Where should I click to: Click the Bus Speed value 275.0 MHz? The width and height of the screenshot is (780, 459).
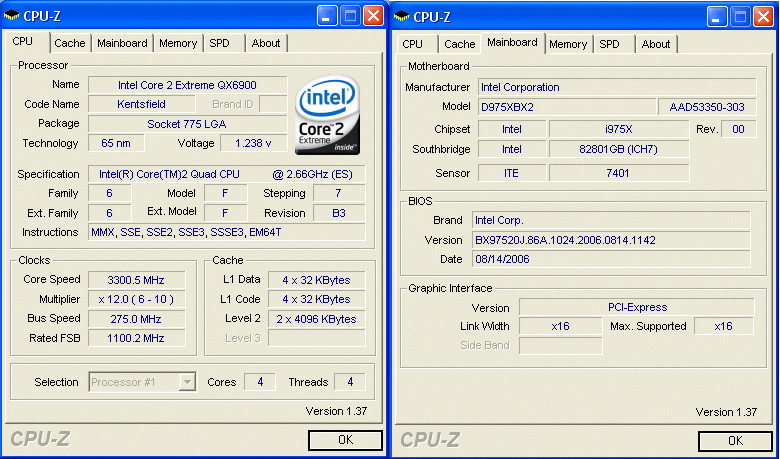(x=136, y=319)
